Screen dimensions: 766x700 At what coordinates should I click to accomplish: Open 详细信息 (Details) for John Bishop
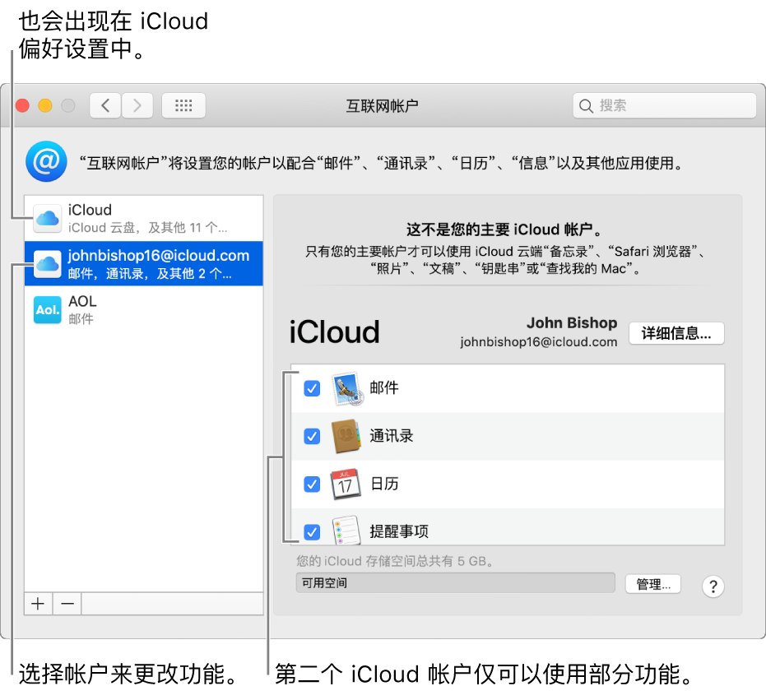point(676,333)
